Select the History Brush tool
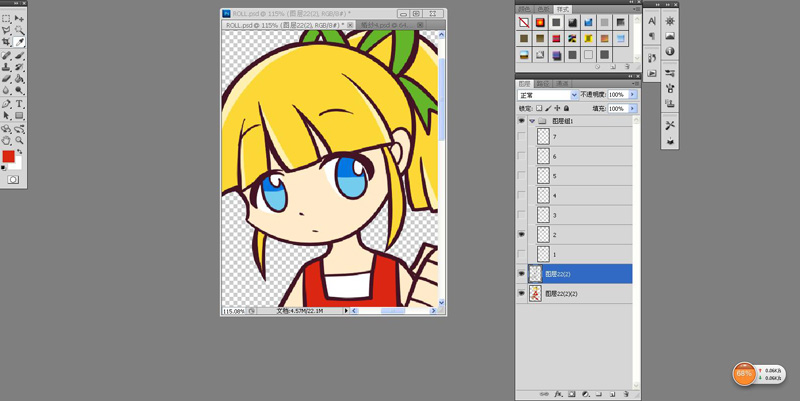 (19, 67)
